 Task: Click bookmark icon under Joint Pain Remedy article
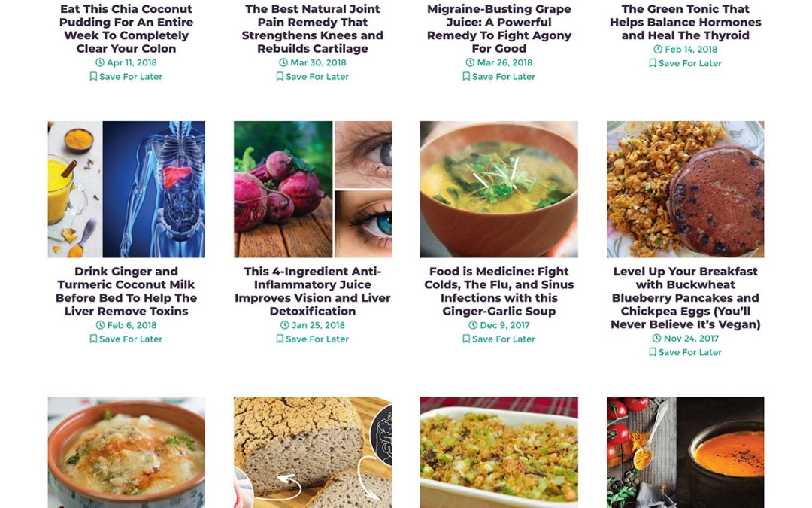(x=280, y=77)
